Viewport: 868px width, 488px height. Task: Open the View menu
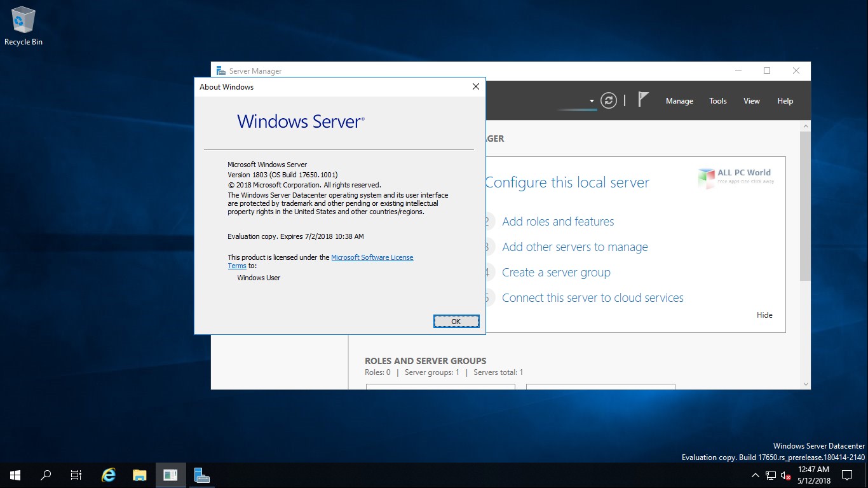coord(752,101)
